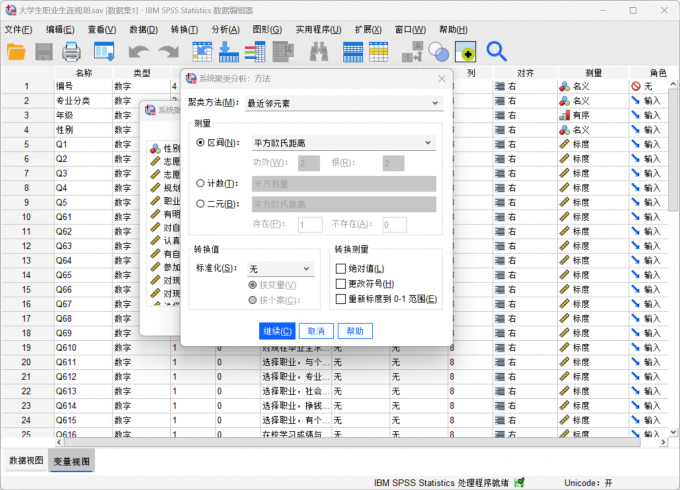Close the 方法 dialog
This screenshot has height=490, width=680.
(441, 78)
